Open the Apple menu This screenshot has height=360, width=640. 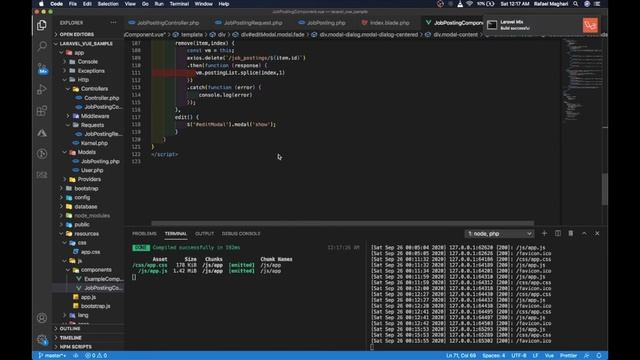coord(41,4)
